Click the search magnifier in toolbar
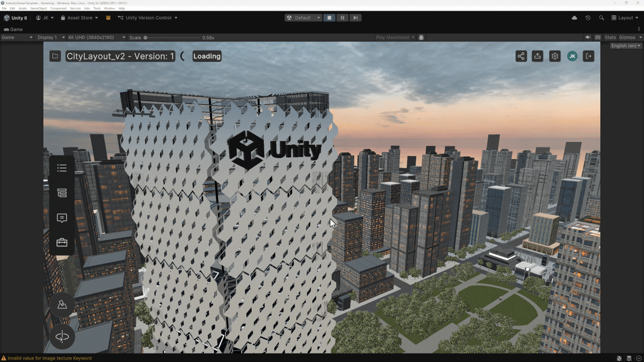Viewport: 644px width, 362px height. pos(601,18)
